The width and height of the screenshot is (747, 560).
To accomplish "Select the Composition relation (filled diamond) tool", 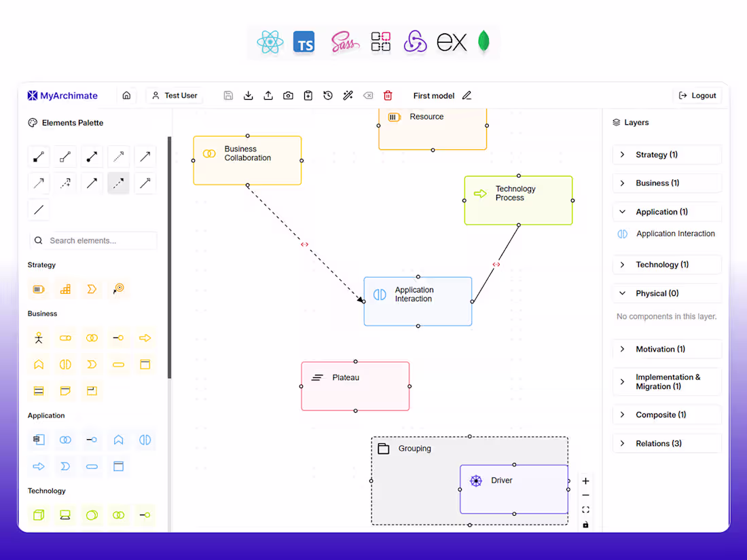I will (39, 156).
